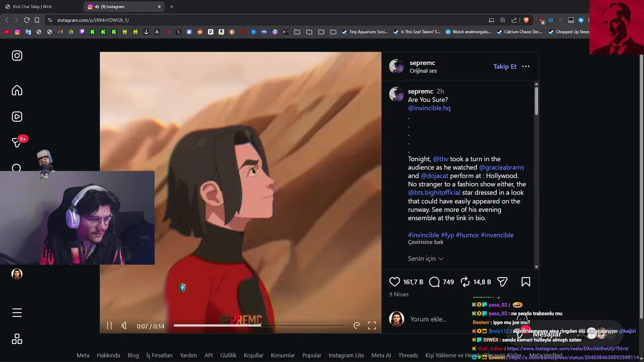Click the comment bubble icon on the post
644x362 pixels.
pyautogui.click(x=434, y=282)
